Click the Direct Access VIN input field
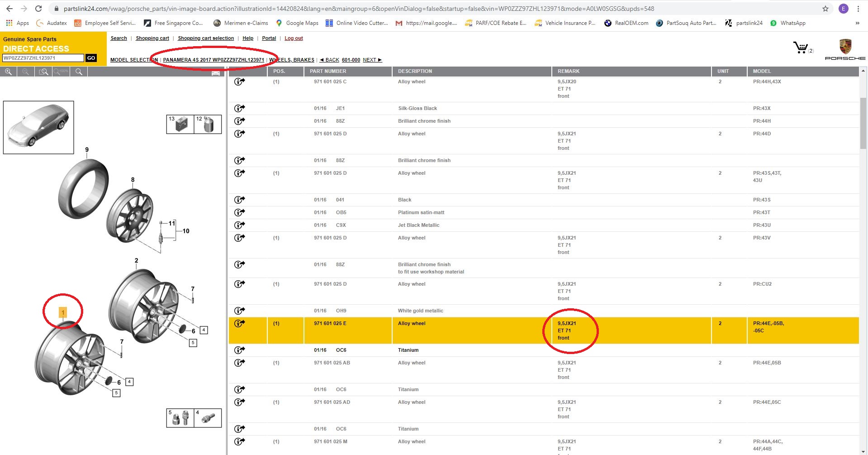This screenshot has width=868, height=455. 43,58
